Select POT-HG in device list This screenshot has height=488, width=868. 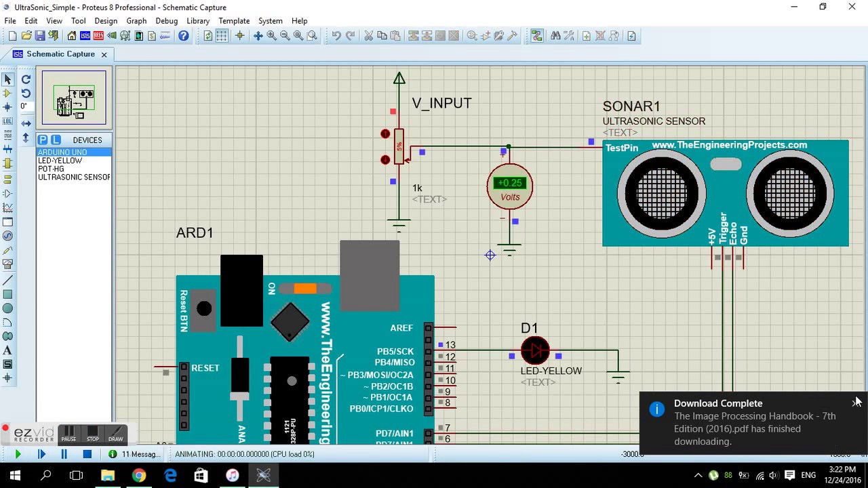[x=74, y=169]
